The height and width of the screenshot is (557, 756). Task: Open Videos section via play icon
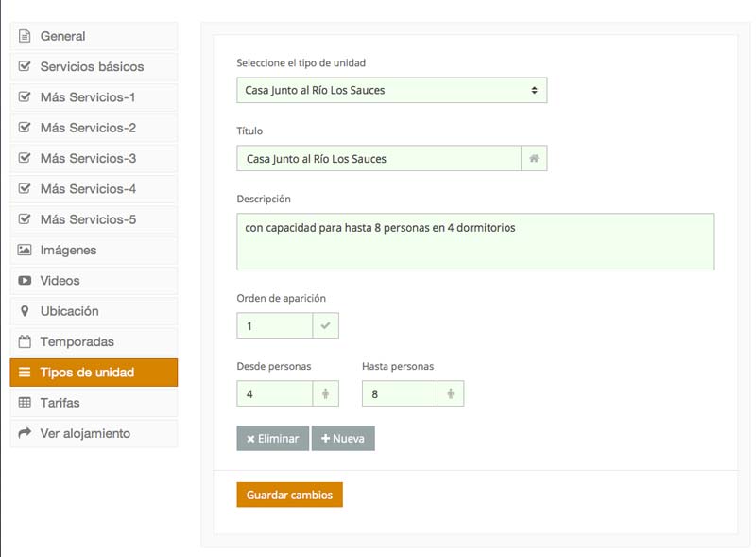(x=25, y=281)
